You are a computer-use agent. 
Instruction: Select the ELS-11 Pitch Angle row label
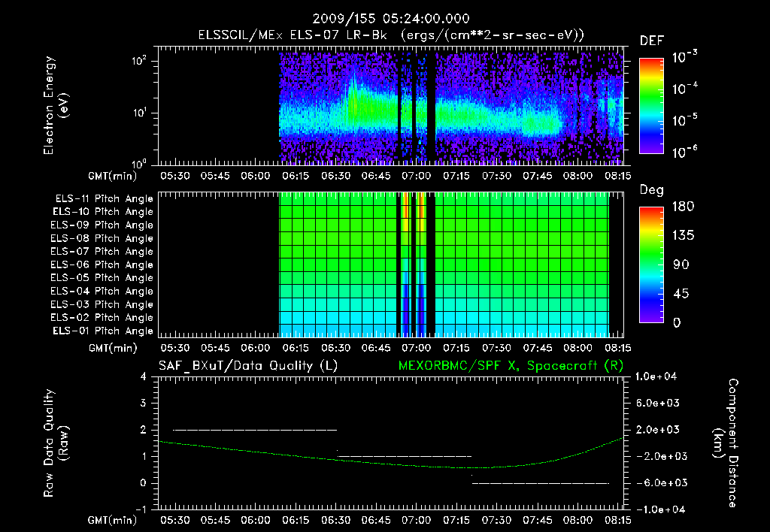click(104, 199)
